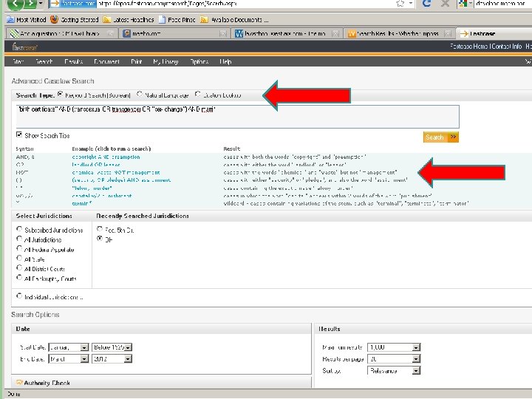Select Individual Jurisdictions radio button
This screenshot has width=532, height=399.
point(19,296)
